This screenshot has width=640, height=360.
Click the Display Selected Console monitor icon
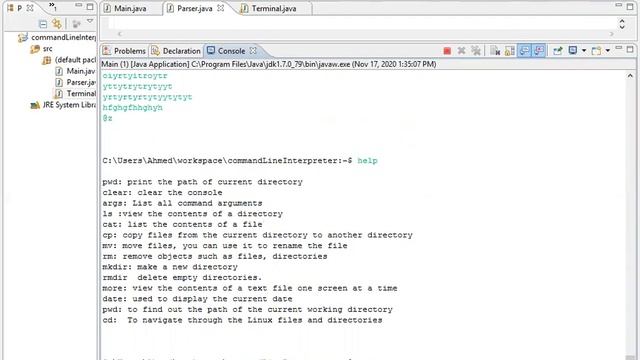(573, 50)
